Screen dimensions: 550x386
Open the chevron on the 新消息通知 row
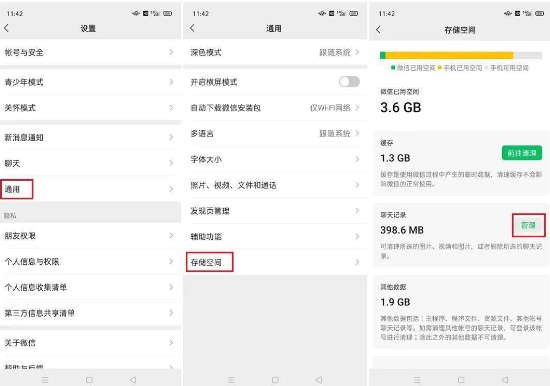[x=171, y=137]
